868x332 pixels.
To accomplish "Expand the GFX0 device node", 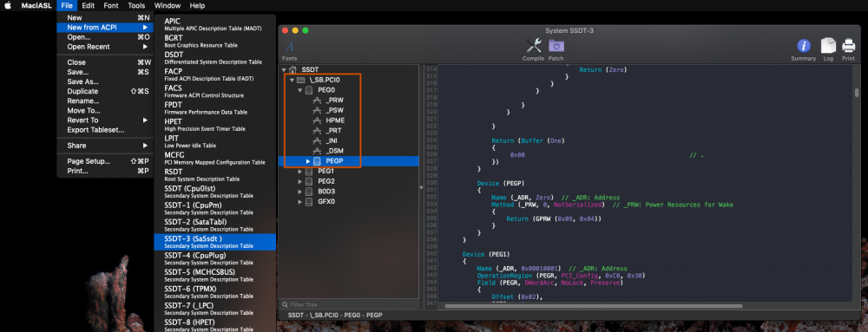I will [x=300, y=202].
